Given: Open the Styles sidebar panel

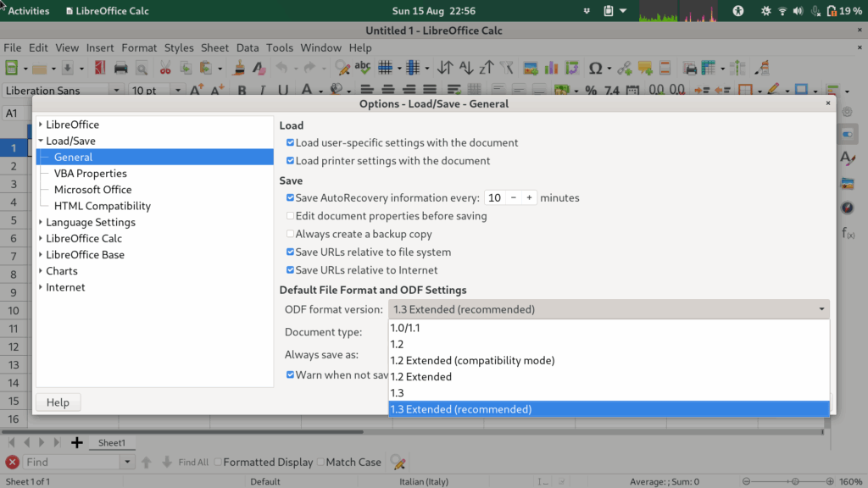Looking at the screenshot, I should point(848,158).
